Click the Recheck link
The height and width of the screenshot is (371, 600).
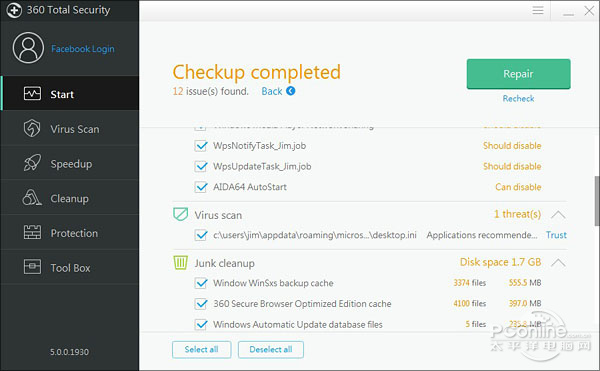pos(518,99)
